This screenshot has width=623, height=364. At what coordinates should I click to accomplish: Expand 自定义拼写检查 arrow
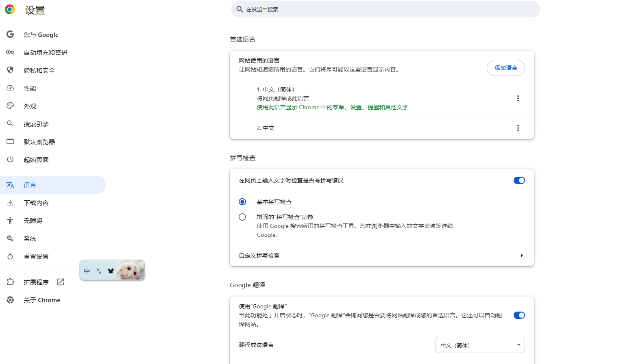click(521, 256)
